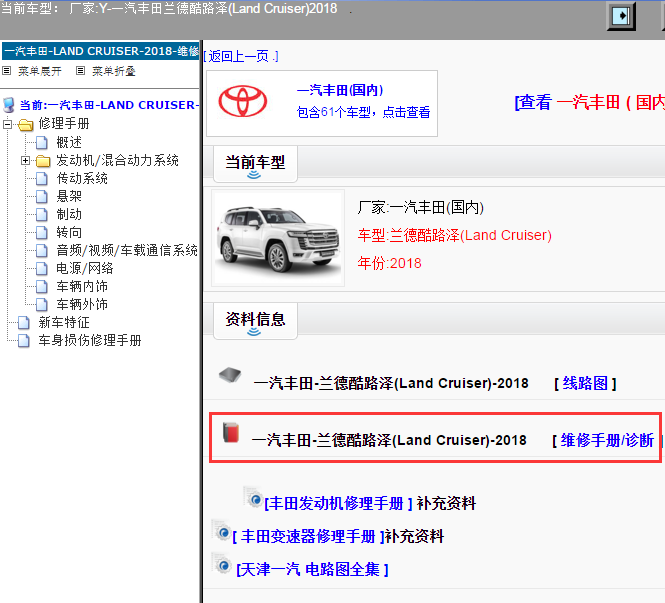Open 制动 in the tree
Screen dimensions: 665x603
69,215
